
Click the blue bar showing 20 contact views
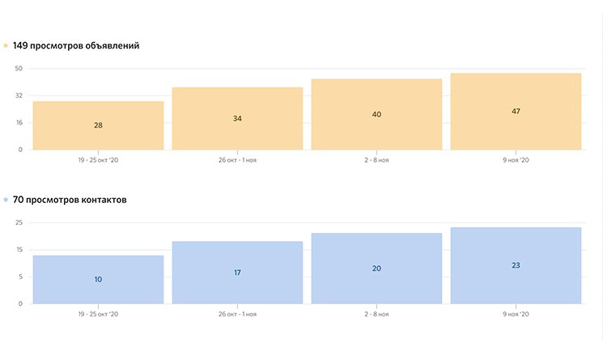(376, 269)
